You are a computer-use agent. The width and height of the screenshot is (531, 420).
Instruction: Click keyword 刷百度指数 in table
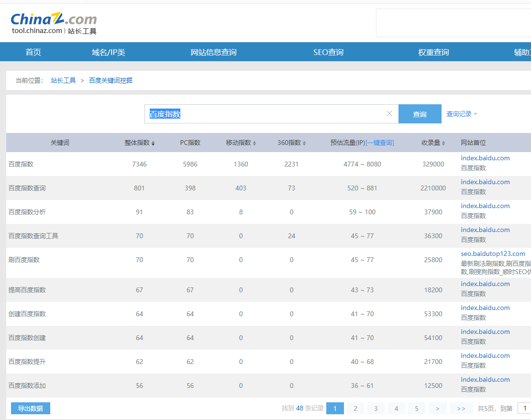pyautogui.click(x=24, y=260)
